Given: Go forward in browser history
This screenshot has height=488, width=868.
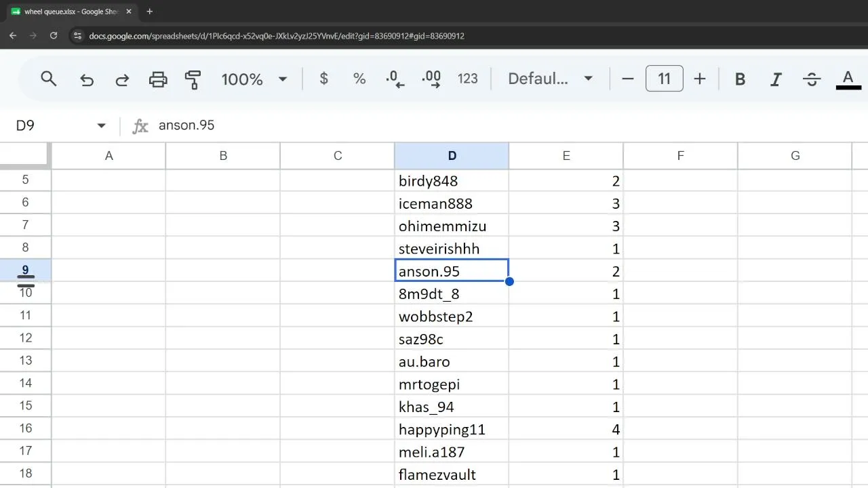Looking at the screenshot, I should (33, 36).
